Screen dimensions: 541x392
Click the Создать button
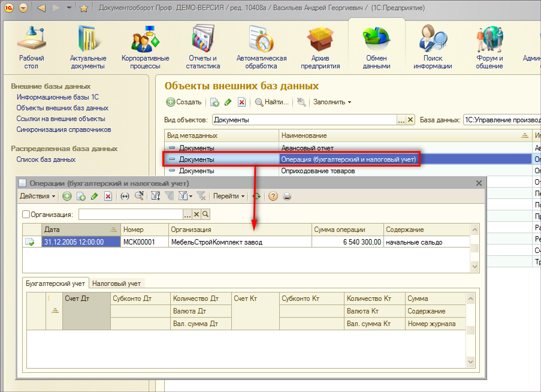184,102
